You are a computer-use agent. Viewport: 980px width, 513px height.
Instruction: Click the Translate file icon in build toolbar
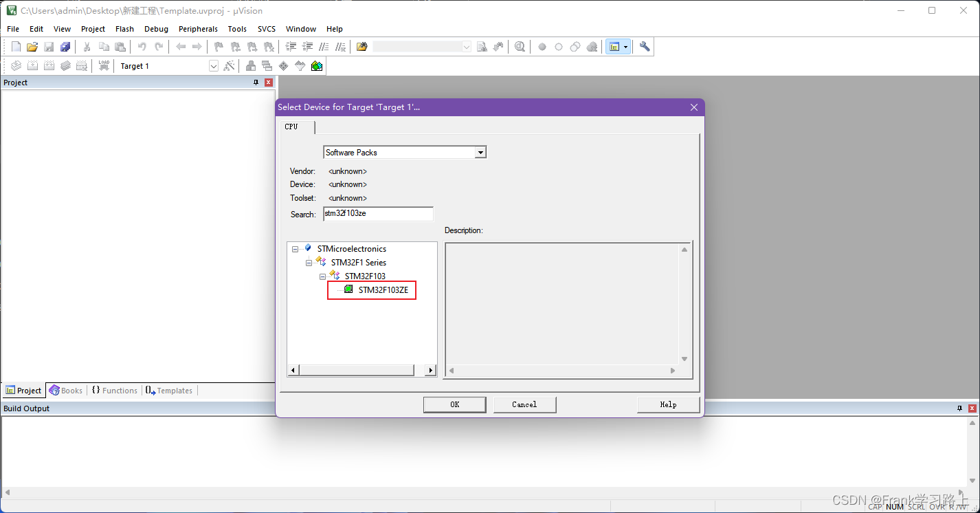click(x=16, y=66)
